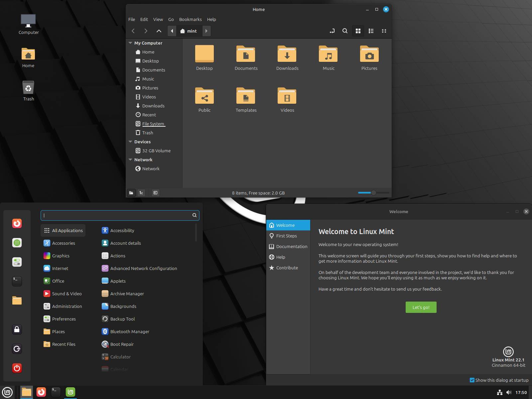Screen dimensions: 532x399
Task: Click the Let's go! button
Action: tap(421, 307)
